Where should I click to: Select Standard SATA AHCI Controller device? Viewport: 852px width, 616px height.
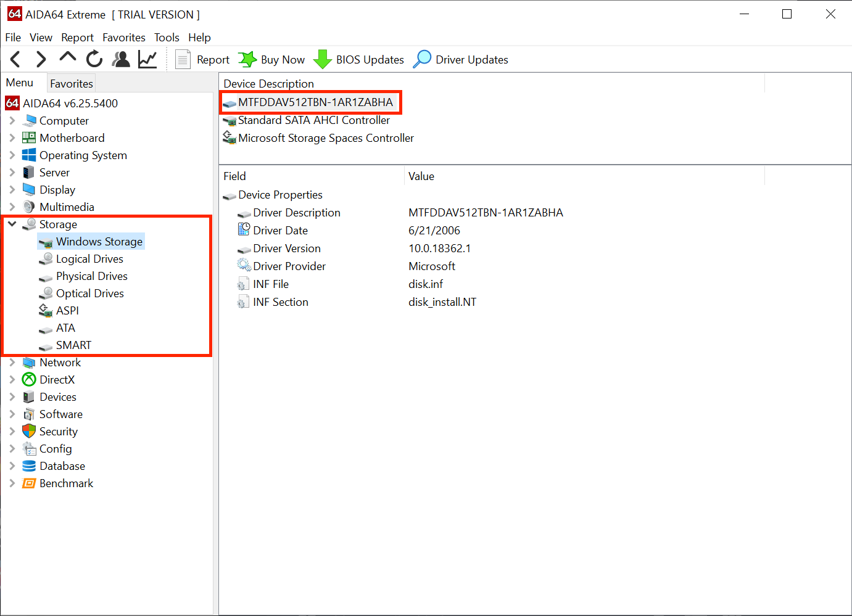(x=313, y=120)
